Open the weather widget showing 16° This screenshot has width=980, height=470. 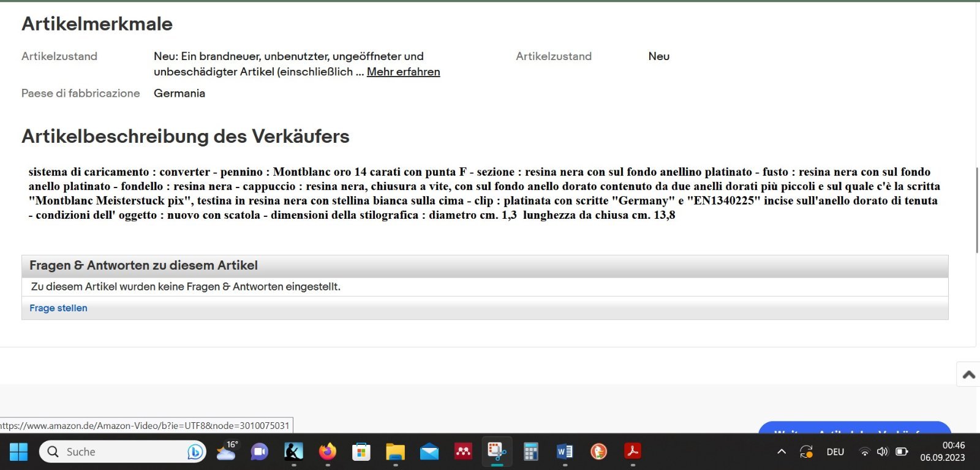(226, 452)
